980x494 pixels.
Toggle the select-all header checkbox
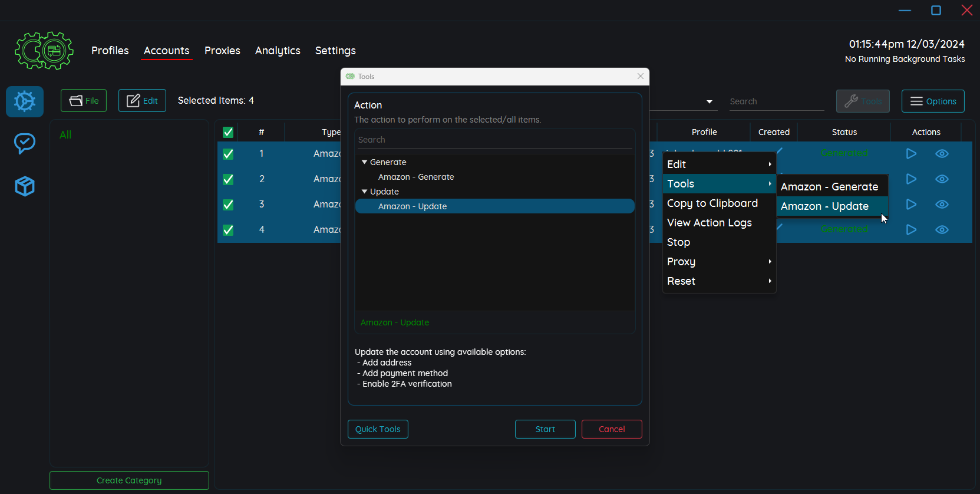228,132
